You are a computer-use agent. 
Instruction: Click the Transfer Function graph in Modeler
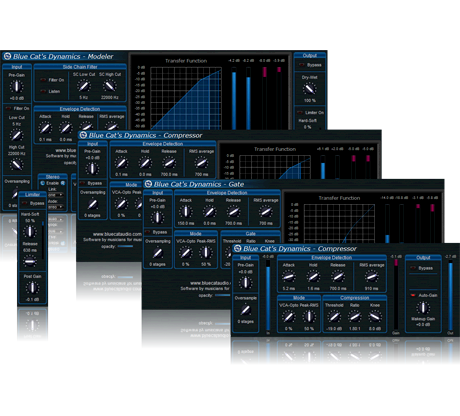186,98
